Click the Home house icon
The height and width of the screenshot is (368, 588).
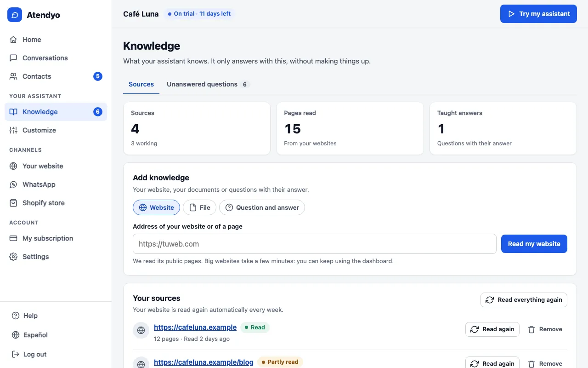pyautogui.click(x=13, y=40)
